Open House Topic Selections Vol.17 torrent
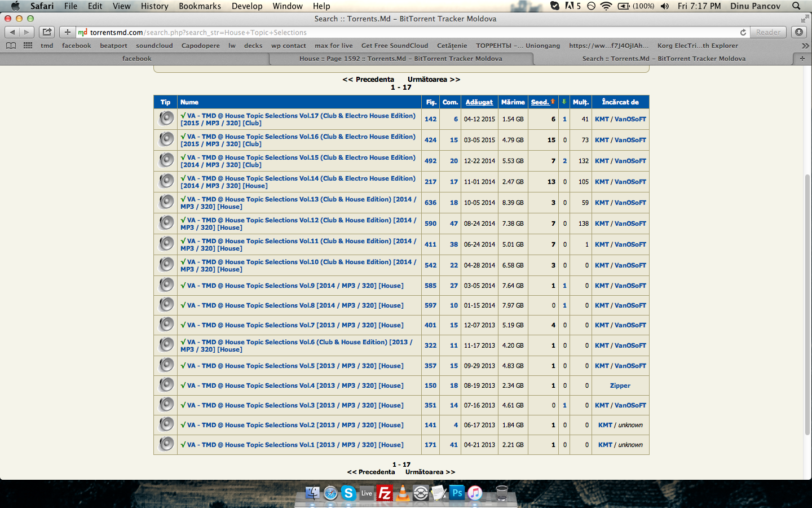 pyautogui.click(x=298, y=119)
